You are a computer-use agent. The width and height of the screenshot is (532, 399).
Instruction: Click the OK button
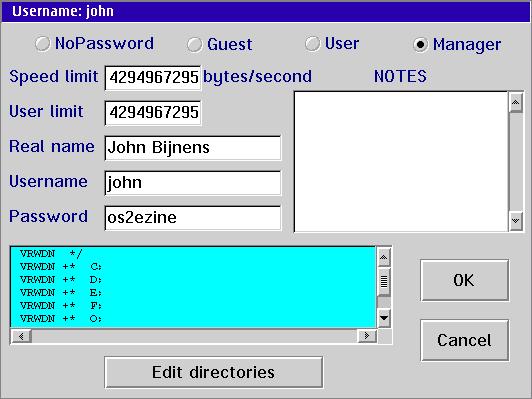point(464,280)
